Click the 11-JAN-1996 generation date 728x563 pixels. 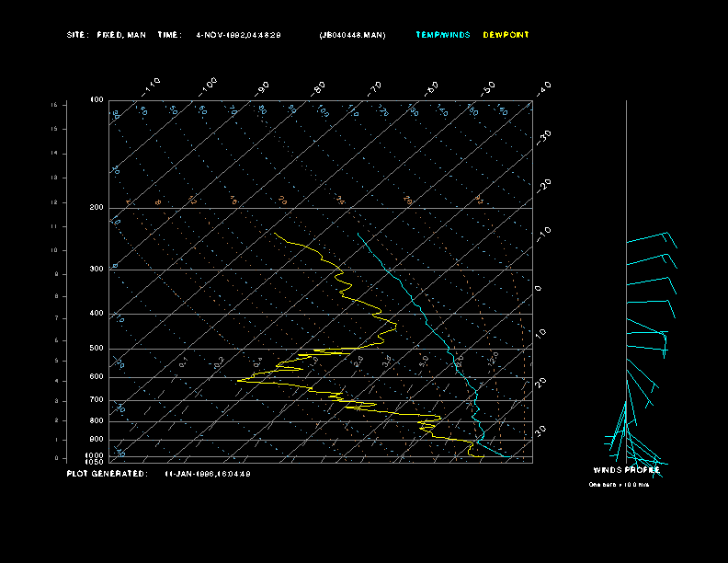(208, 474)
